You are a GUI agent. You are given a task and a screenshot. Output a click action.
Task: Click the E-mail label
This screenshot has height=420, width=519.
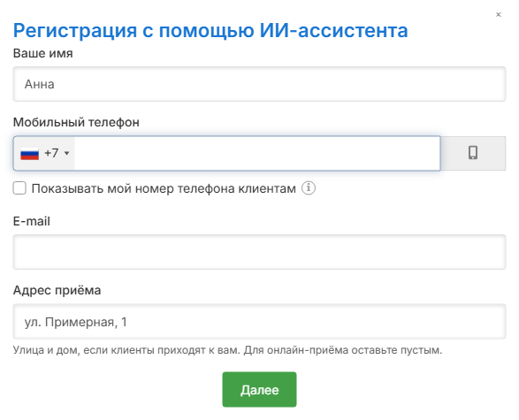click(x=32, y=221)
